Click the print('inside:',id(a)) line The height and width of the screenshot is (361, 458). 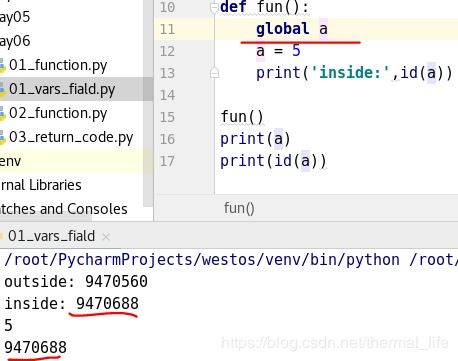tap(354, 73)
